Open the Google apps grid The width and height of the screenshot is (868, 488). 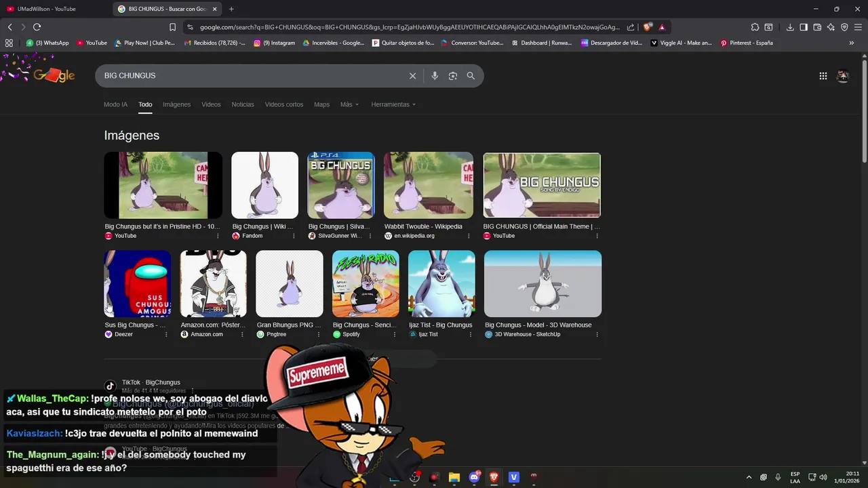[x=823, y=76]
